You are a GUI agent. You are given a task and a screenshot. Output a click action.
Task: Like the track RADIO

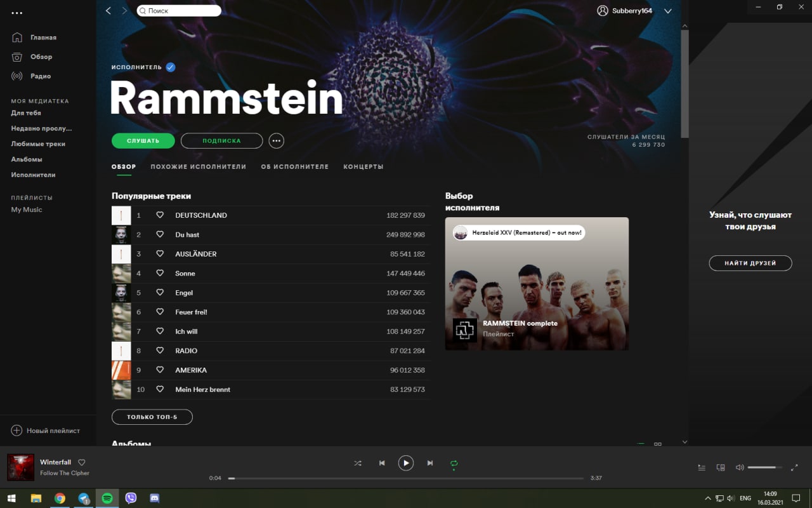coord(160,351)
